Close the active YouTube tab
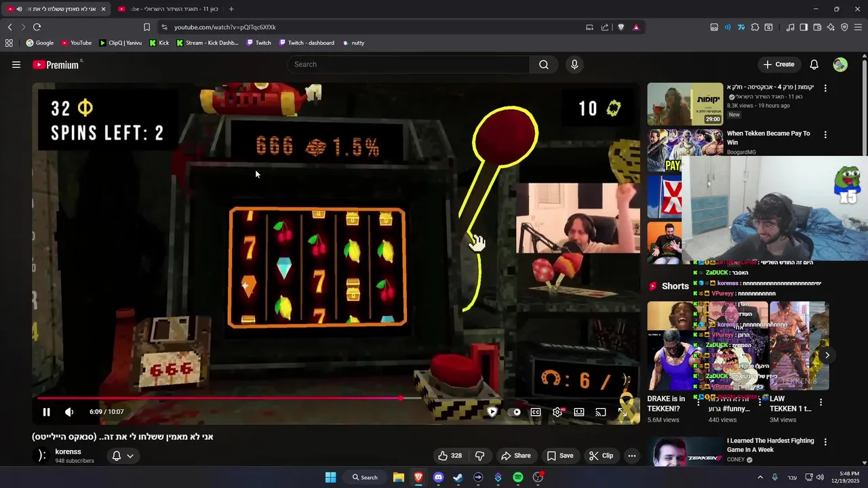The image size is (868, 488). [103, 9]
